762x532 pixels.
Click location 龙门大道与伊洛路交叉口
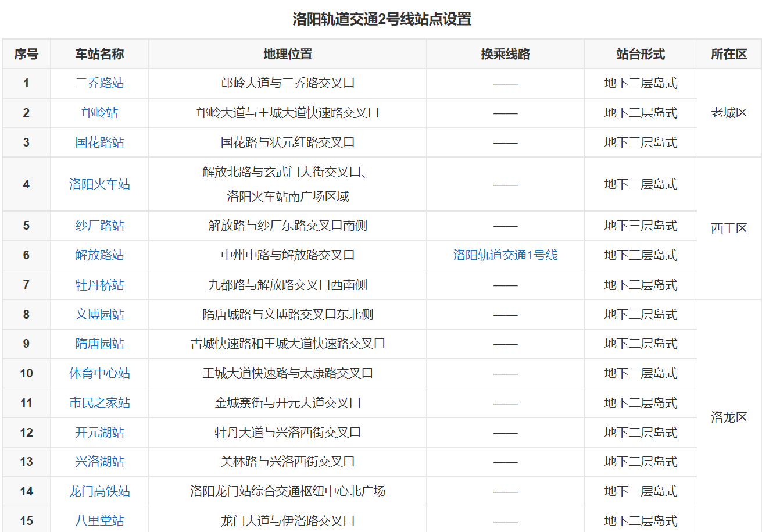288,521
